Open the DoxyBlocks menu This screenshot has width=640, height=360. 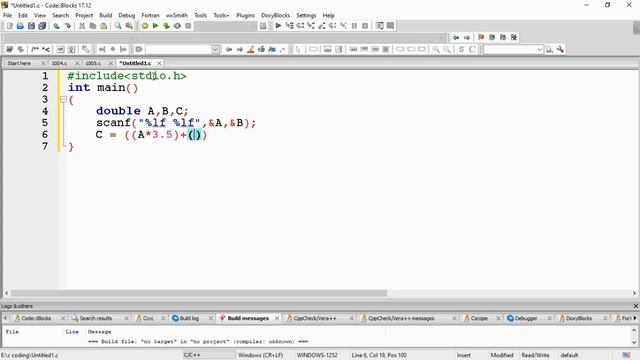[276, 16]
